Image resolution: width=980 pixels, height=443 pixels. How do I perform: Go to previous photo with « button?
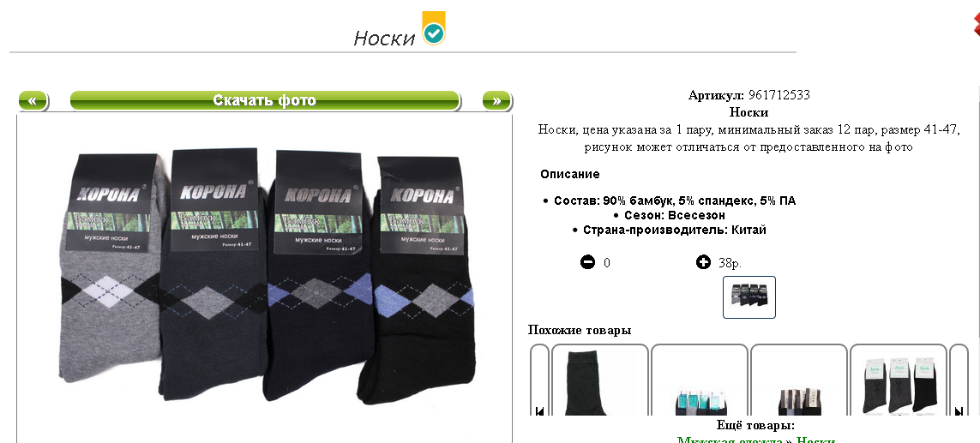tap(33, 100)
